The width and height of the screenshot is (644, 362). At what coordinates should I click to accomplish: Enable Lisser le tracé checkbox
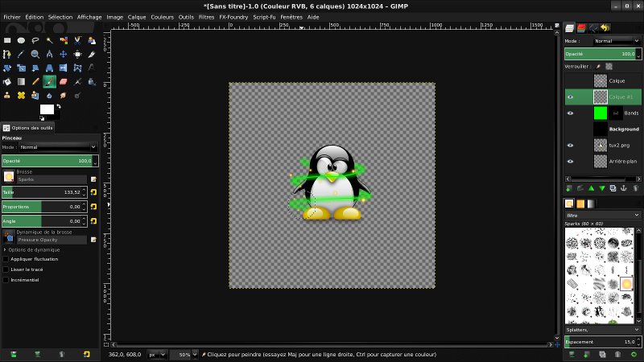[x=6, y=269]
